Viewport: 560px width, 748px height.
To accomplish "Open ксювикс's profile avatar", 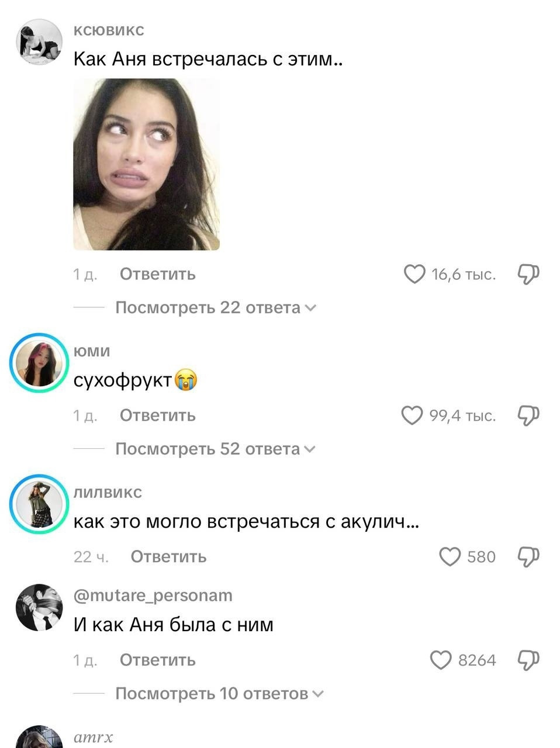I will coord(39,42).
